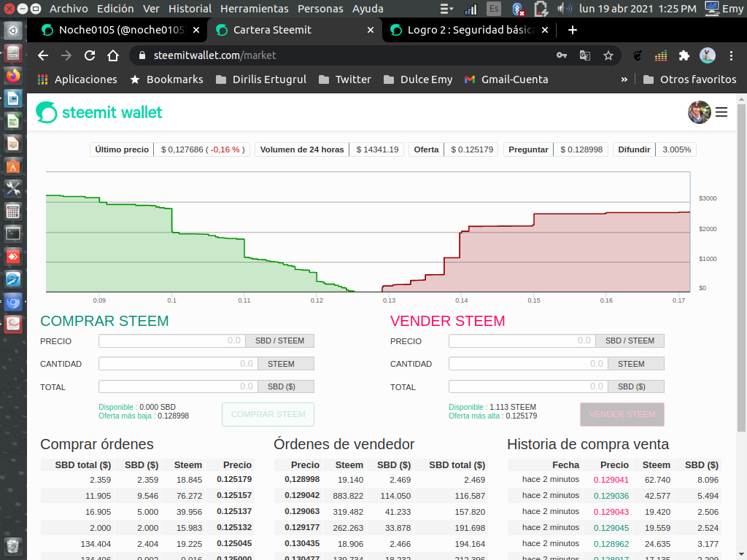Image resolution: width=747 pixels, height=560 pixels.
Task: Focus the buy TOTAL input field
Action: click(x=178, y=386)
